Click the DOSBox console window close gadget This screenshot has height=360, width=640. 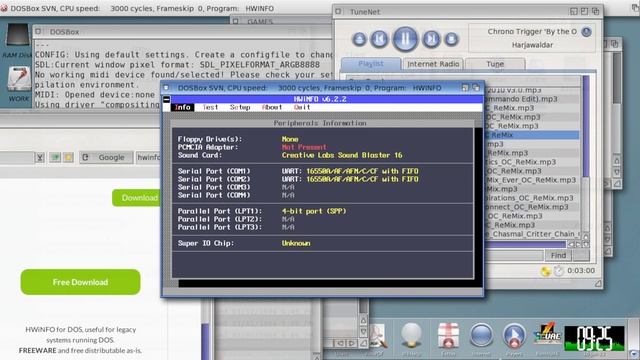tap(38, 31)
